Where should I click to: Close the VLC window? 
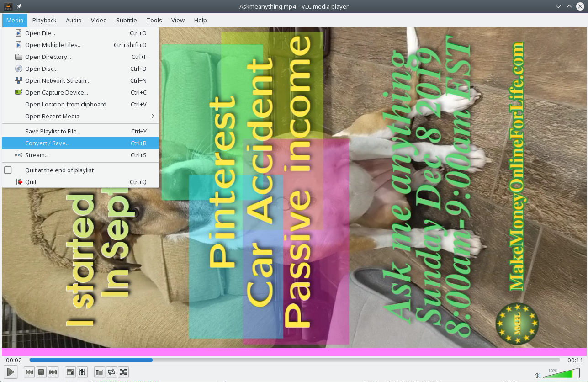[581, 6]
